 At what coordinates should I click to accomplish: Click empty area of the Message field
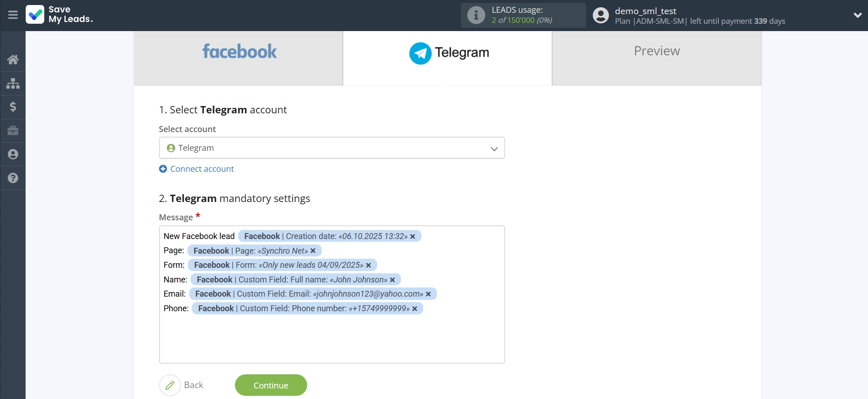click(x=332, y=340)
